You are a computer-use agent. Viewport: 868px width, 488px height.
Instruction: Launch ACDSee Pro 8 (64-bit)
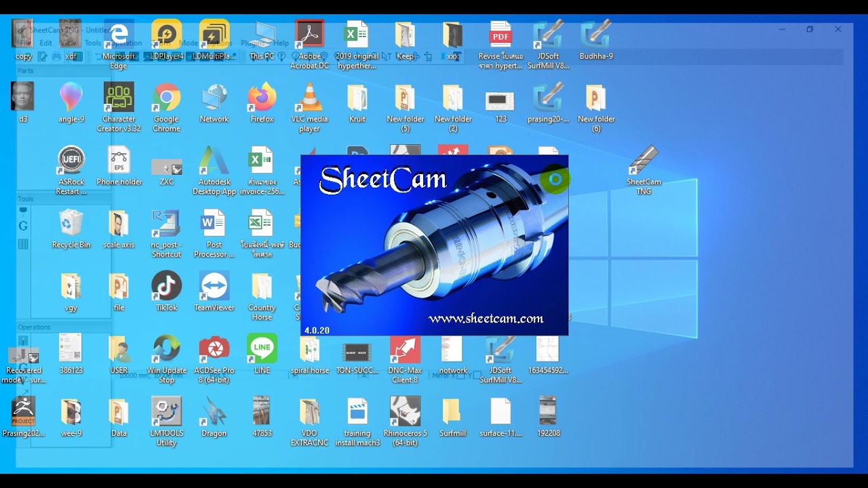tap(214, 359)
